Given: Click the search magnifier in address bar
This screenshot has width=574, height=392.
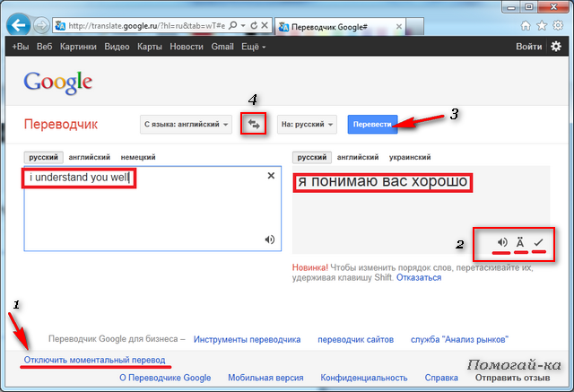Looking at the screenshot, I should pyautogui.click(x=232, y=26).
